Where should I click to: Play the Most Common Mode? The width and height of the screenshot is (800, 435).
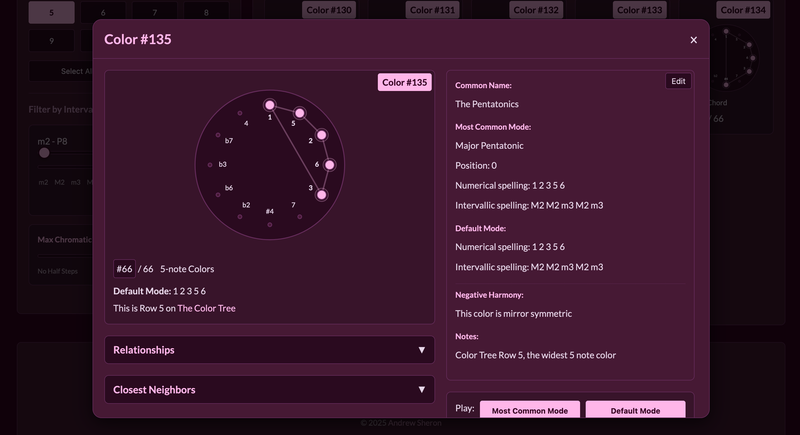tap(530, 410)
